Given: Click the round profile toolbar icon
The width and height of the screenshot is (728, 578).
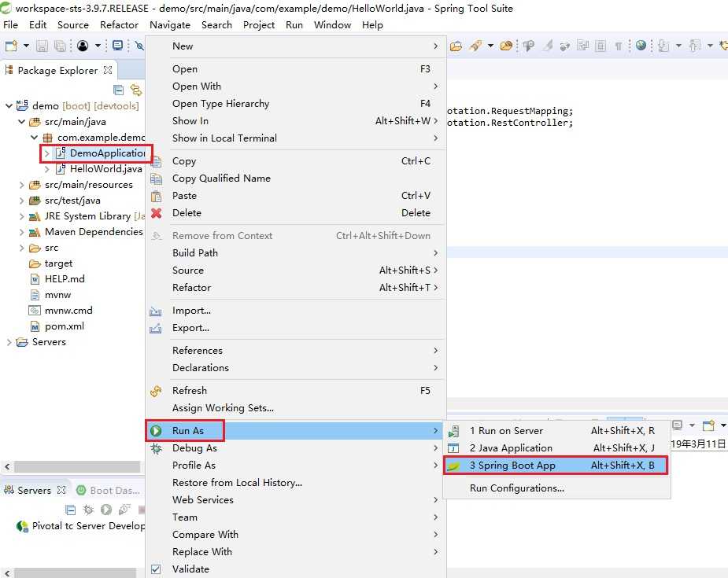Looking at the screenshot, I should [83, 46].
